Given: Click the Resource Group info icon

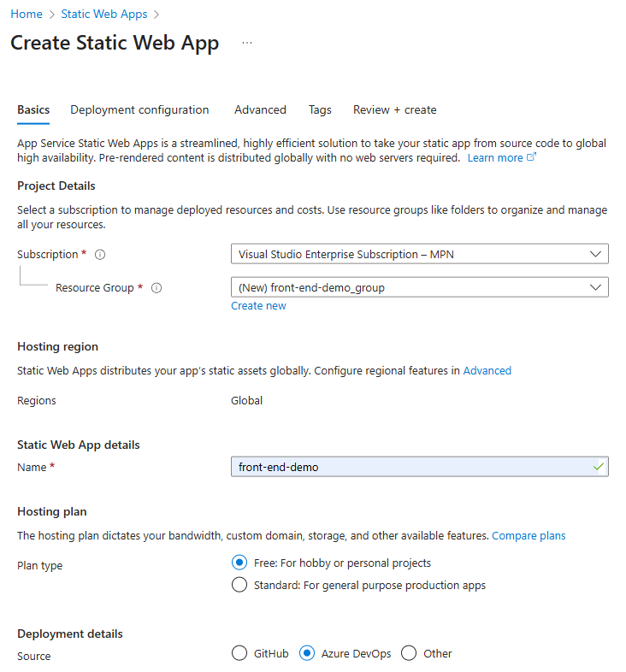Looking at the screenshot, I should (156, 288).
